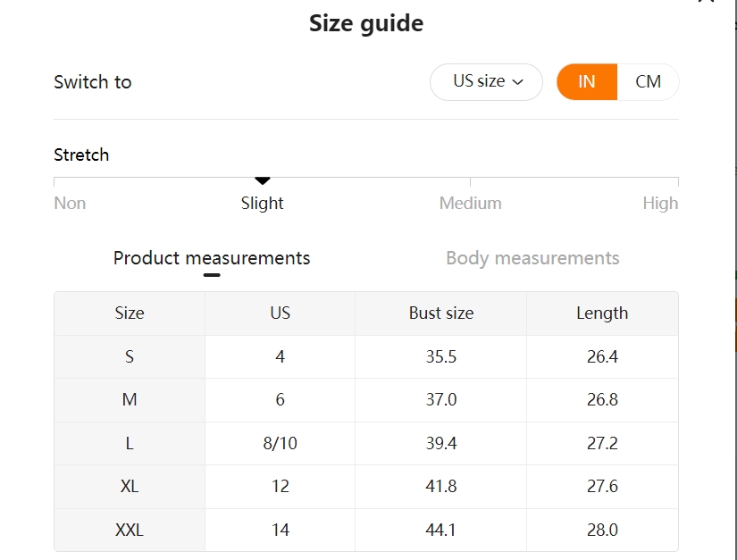Image resolution: width=737 pixels, height=560 pixels.
Task: Open the Body measurements tab
Action: [532, 258]
